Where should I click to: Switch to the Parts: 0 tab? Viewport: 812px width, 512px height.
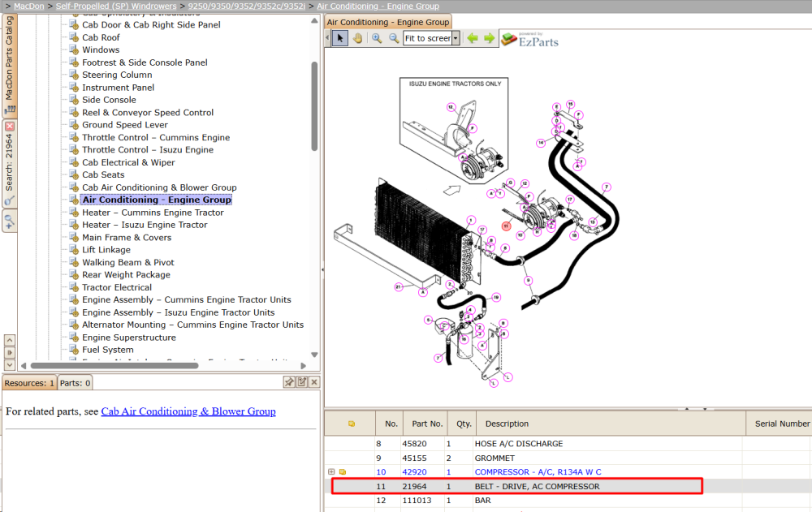(x=75, y=383)
